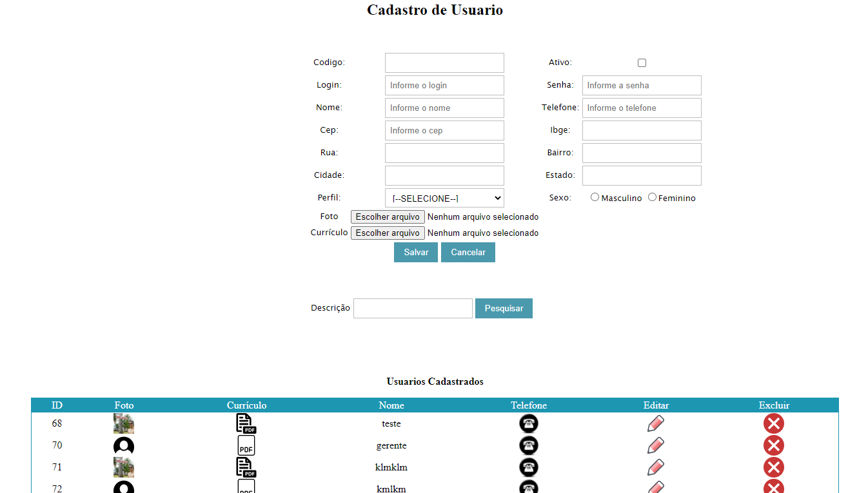The height and width of the screenshot is (493, 868).
Task: Check the Ativo checkbox
Action: coord(642,63)
